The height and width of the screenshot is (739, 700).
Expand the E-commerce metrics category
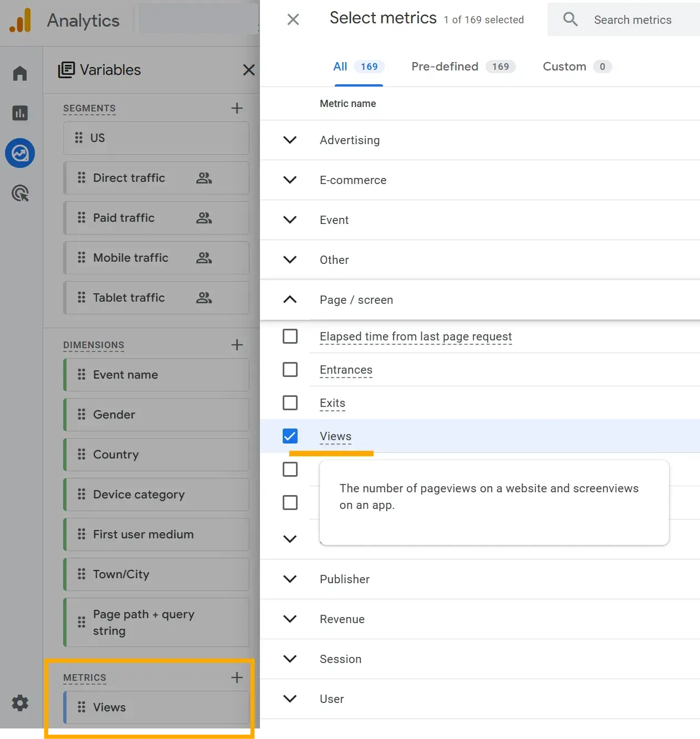pyautogui.click(x=289, y=180)
